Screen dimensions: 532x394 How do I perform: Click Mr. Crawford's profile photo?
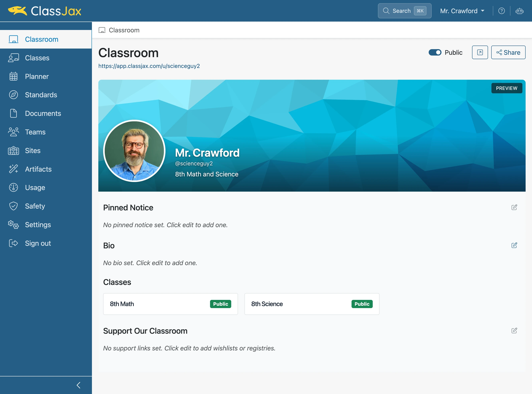[x=134, y=151]
